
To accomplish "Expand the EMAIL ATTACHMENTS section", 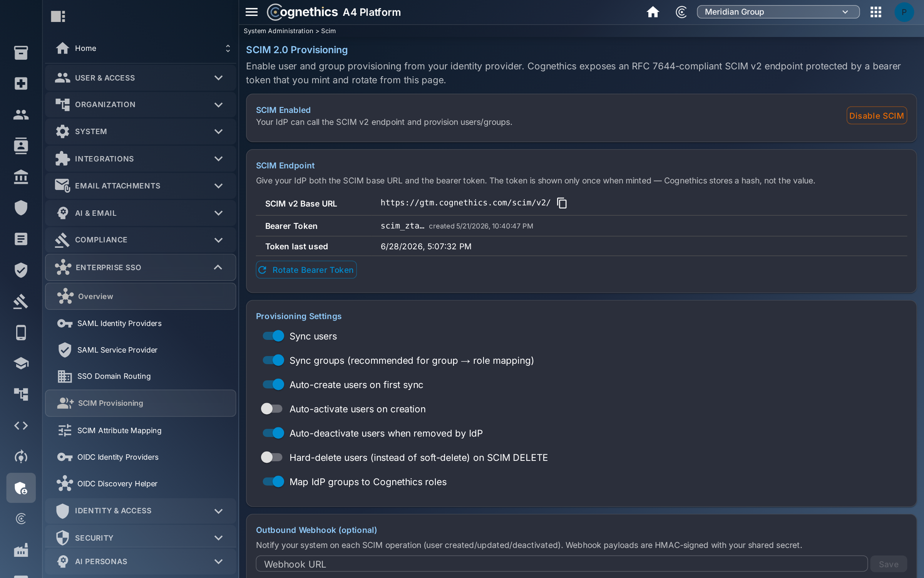I will [141, 186].
